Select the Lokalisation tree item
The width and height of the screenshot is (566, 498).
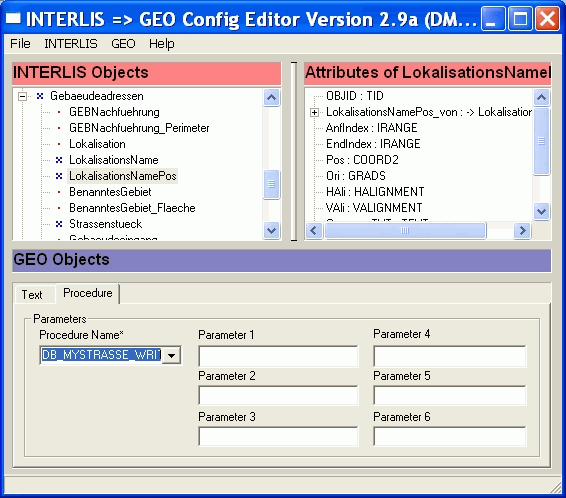97,144
